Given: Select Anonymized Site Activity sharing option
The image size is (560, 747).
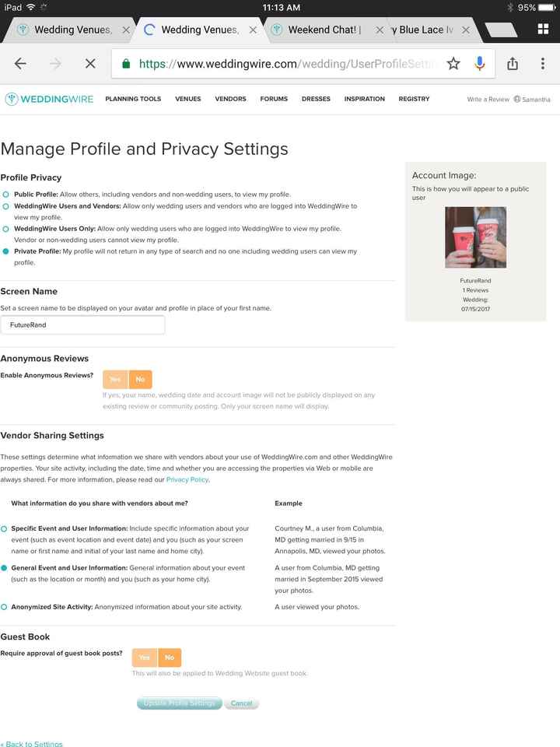Looking at the screenshot, I should 5,606.
